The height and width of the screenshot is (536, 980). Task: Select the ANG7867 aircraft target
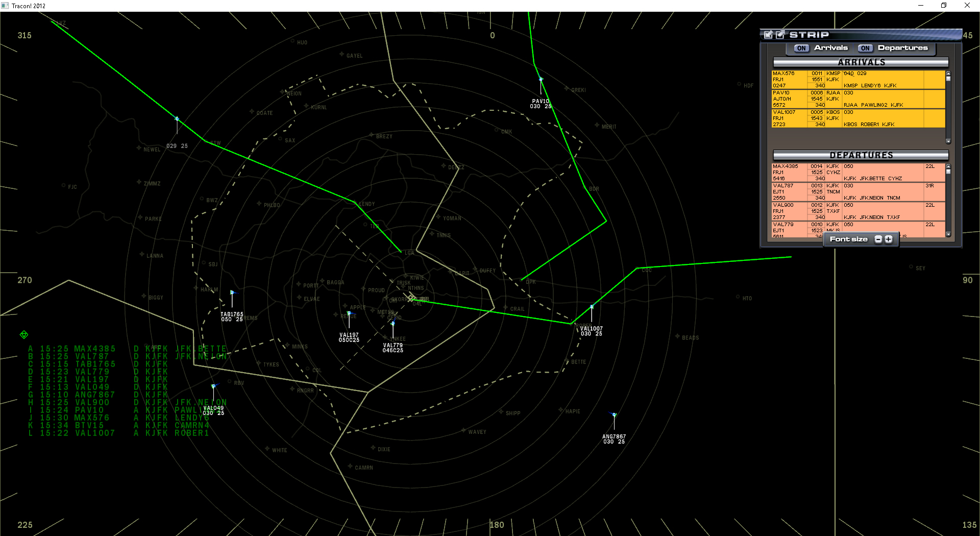[614, 416]
